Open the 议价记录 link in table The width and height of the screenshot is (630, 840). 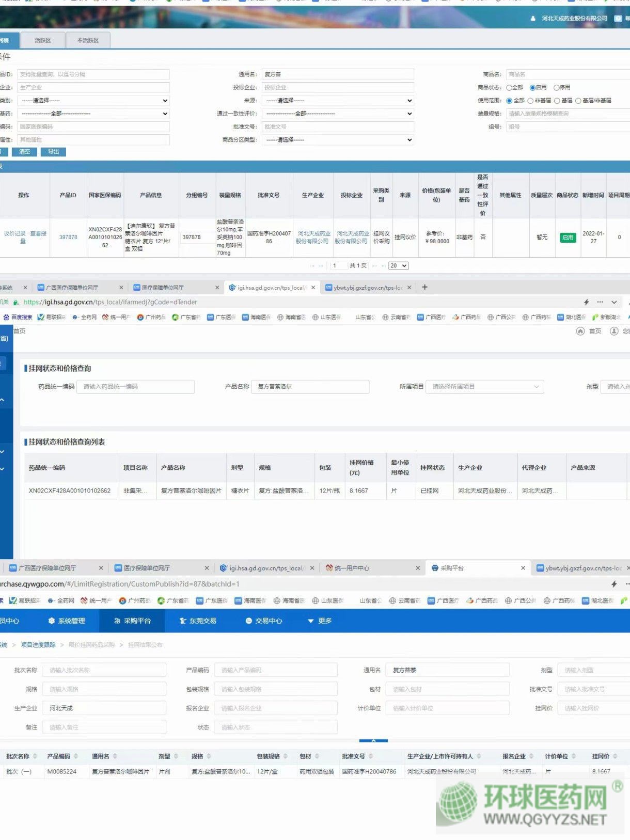[14, 233]
